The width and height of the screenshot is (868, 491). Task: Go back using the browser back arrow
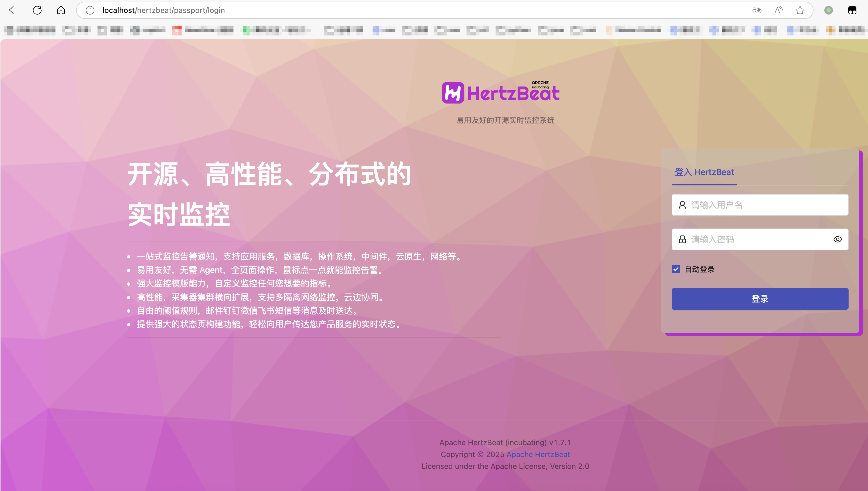pyautogui.click(x=13, y=10)
